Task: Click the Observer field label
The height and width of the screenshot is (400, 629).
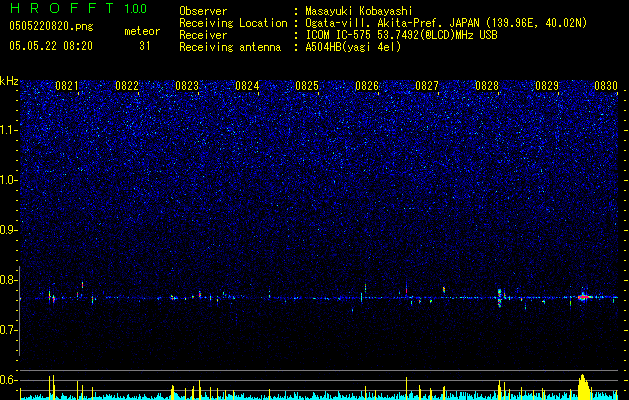Action: [x=203, y=11]
